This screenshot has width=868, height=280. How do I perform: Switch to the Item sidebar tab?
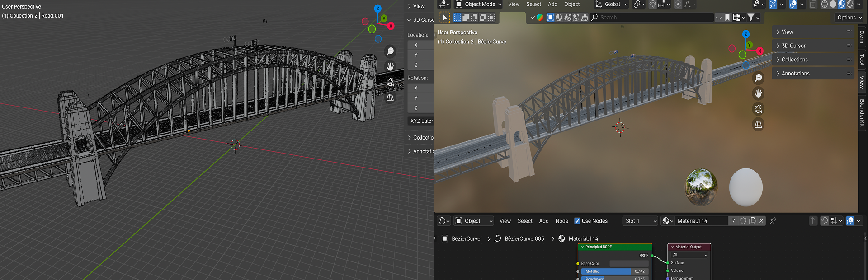click(862, 37)
